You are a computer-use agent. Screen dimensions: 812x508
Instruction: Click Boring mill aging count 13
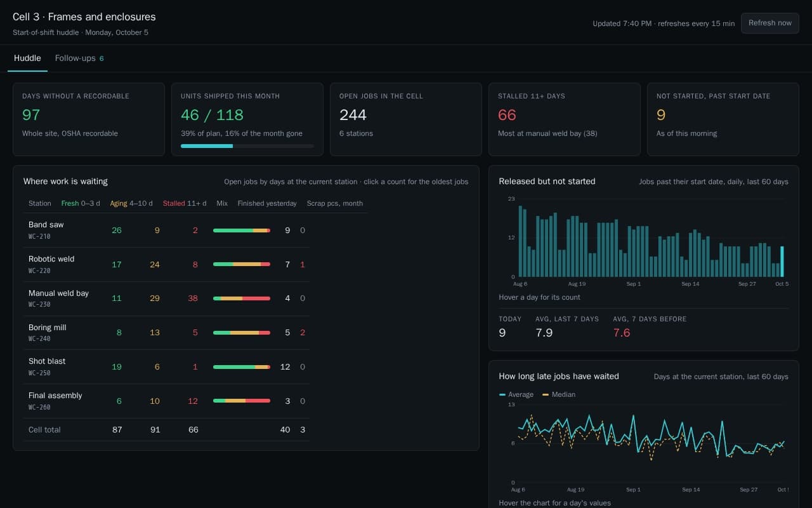[155, 332]
